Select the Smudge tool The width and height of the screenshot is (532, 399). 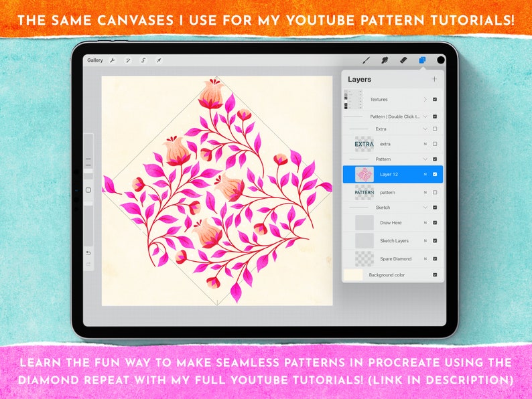tap(385, 60)
